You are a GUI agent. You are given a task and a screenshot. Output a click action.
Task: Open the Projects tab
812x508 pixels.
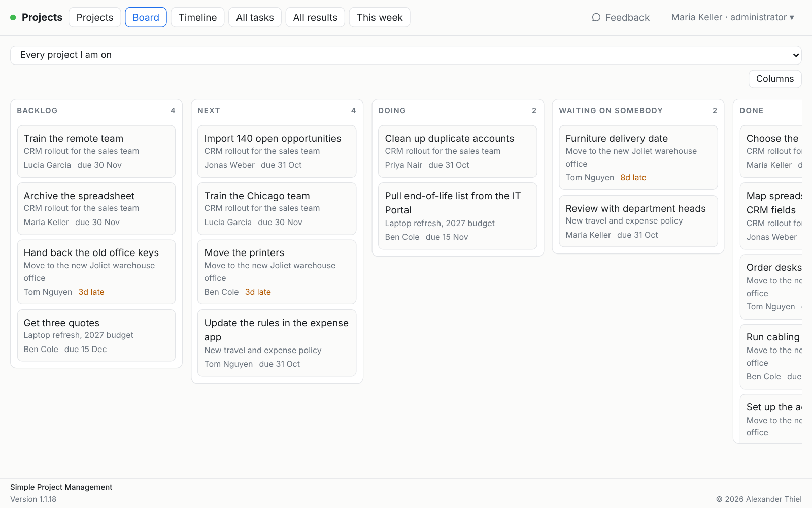pos(95,17)
